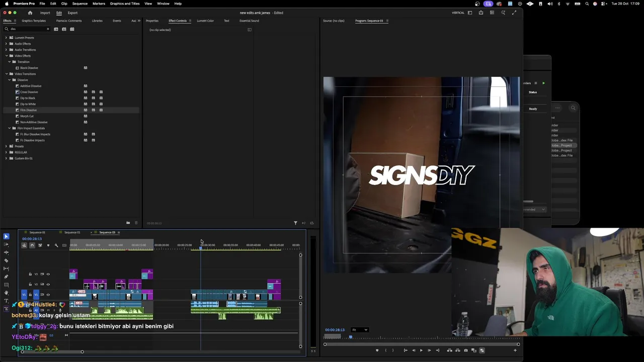Add a marker in the timeline
The image size is (644, 362).
coord(48,245)
